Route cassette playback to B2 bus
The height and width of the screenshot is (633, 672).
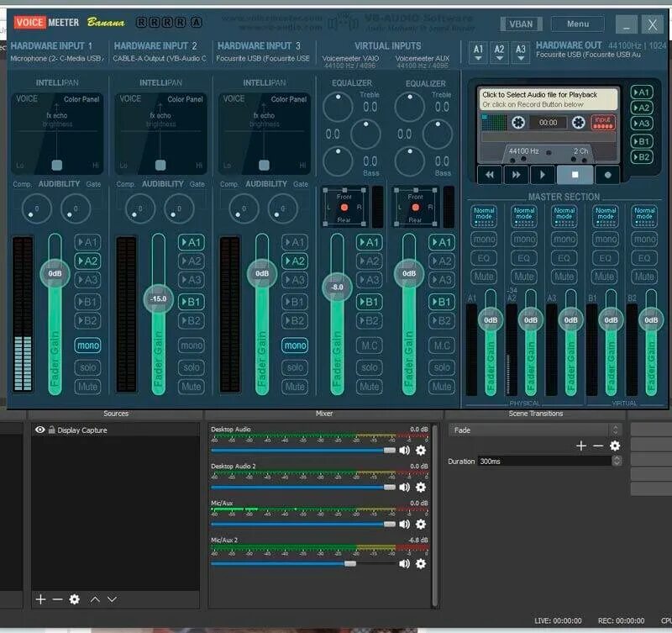[642, 157]
